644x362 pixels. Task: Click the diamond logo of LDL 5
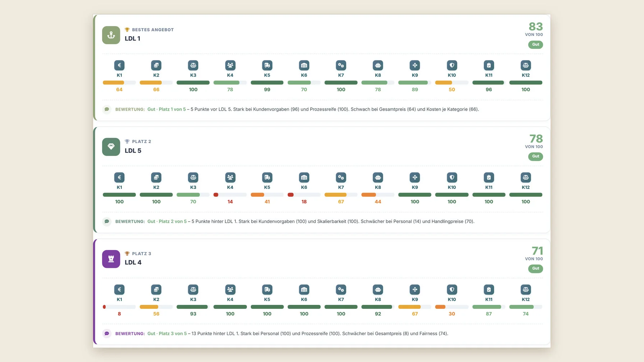(111, 147)
